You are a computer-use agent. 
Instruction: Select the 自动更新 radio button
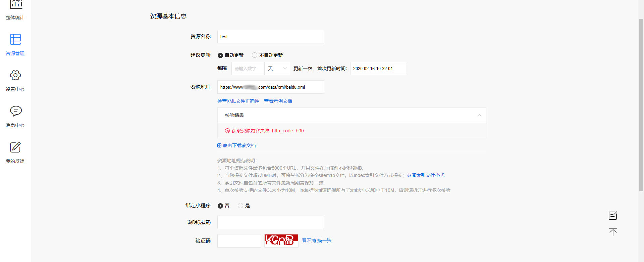point(220,55)
